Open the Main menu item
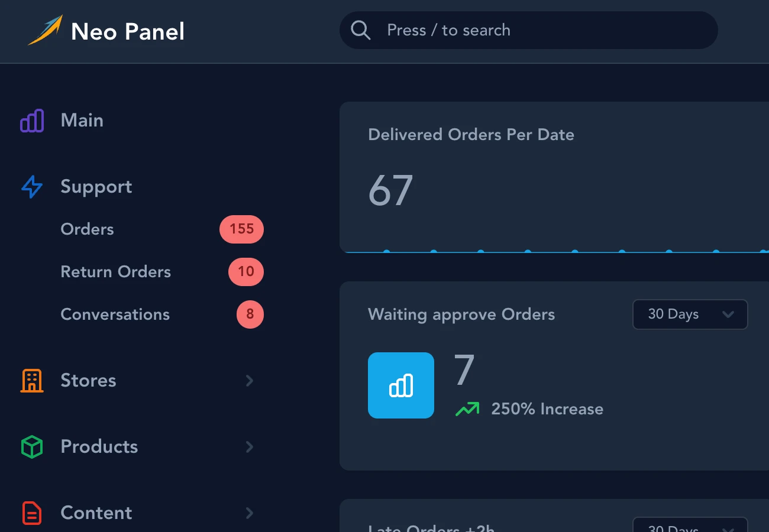The height and width of the screenshot is (532, 769). point(82,121)
